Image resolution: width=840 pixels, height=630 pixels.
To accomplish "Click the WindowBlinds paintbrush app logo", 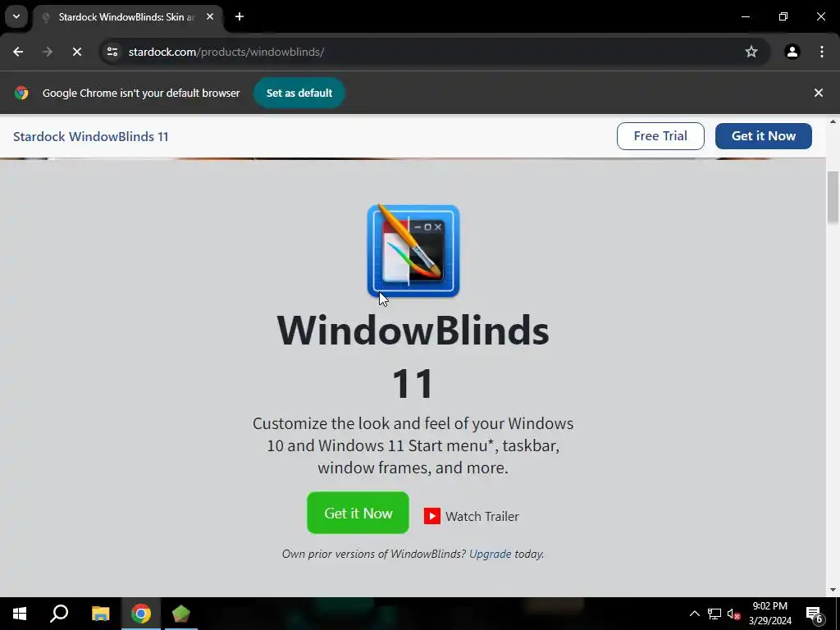I will click(x=413, y=251).
